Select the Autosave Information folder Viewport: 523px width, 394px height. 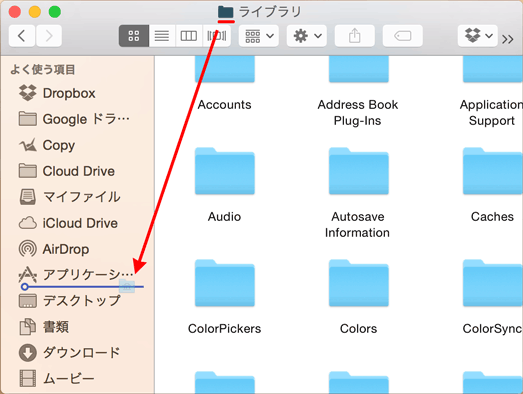pos(359,171)
